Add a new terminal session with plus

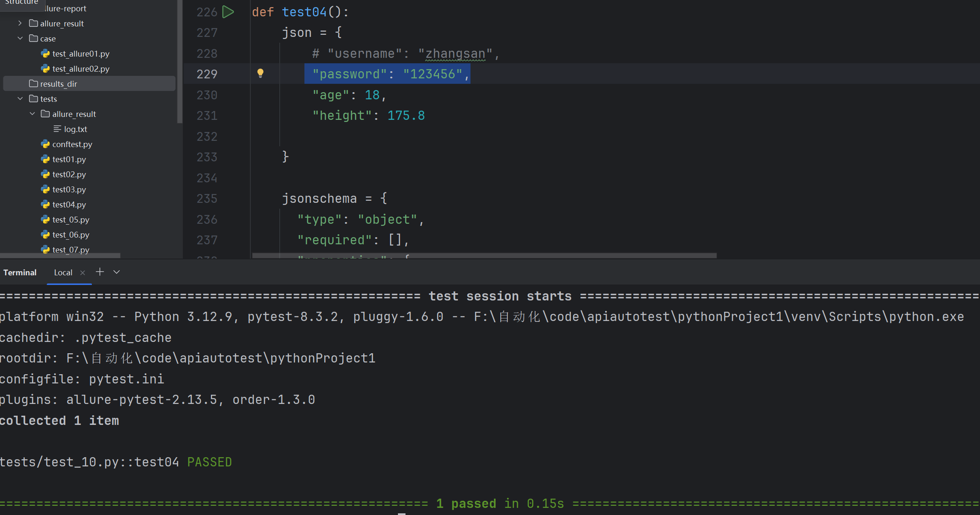100,272
